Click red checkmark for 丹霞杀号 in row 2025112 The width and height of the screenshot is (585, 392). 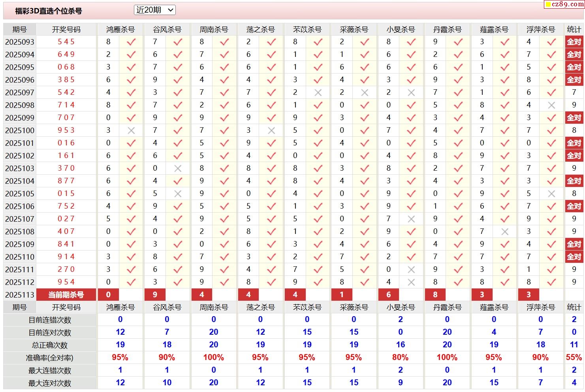click(458, 282)
